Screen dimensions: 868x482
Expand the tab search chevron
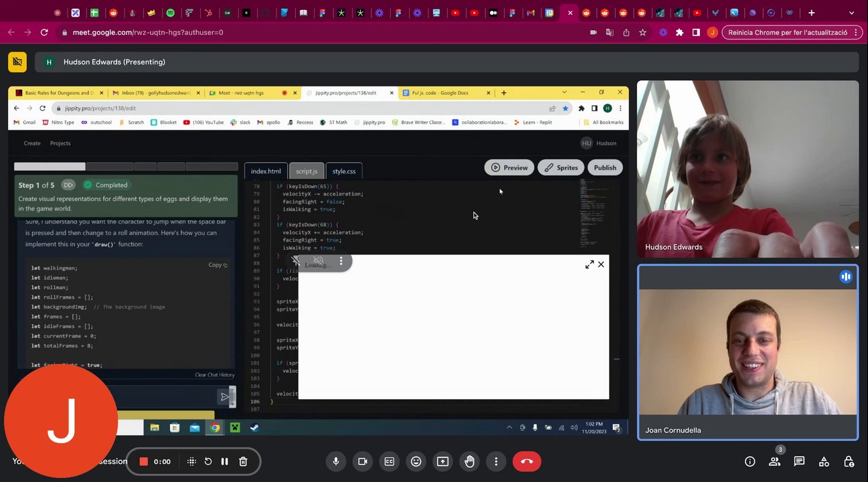click(x=853, y=13)
